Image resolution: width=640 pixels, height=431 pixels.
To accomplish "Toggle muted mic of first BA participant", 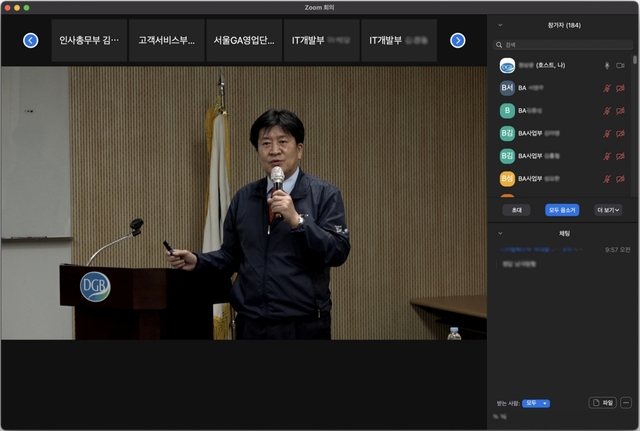I will 606,88.
